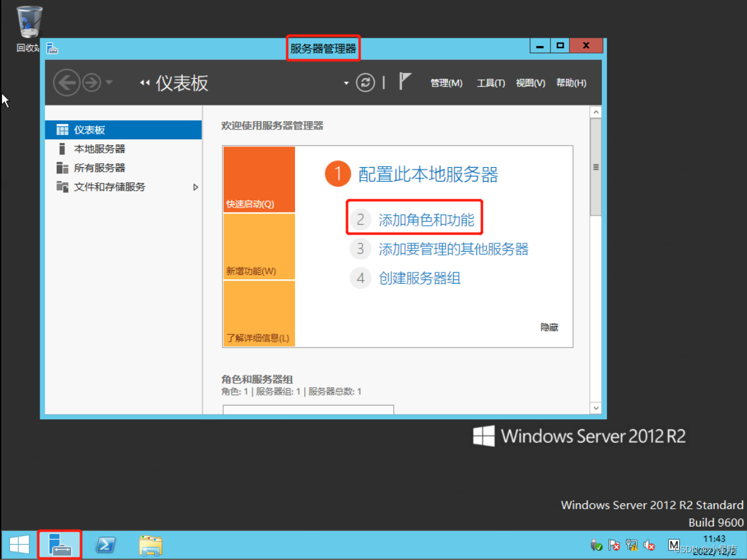Click the network tray icon

click(x=632, y=545)
